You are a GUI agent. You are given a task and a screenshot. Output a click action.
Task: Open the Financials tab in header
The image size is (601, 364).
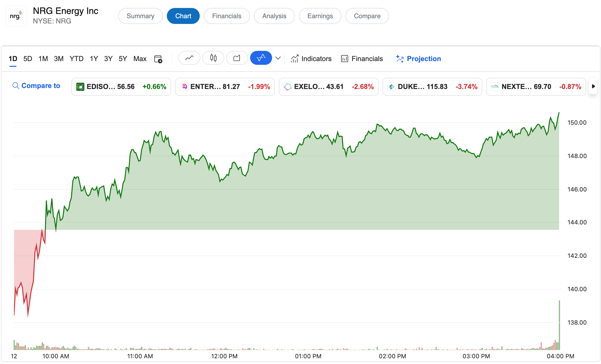(x=227, y=16)
